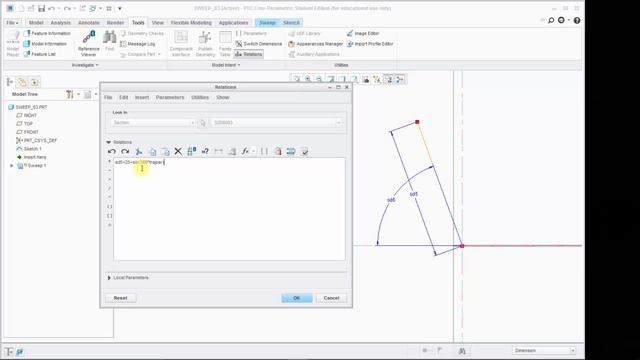This screenshot has width=640, height=360.
Task: Open the Feature List tool
Action: (x=40, y=54)
